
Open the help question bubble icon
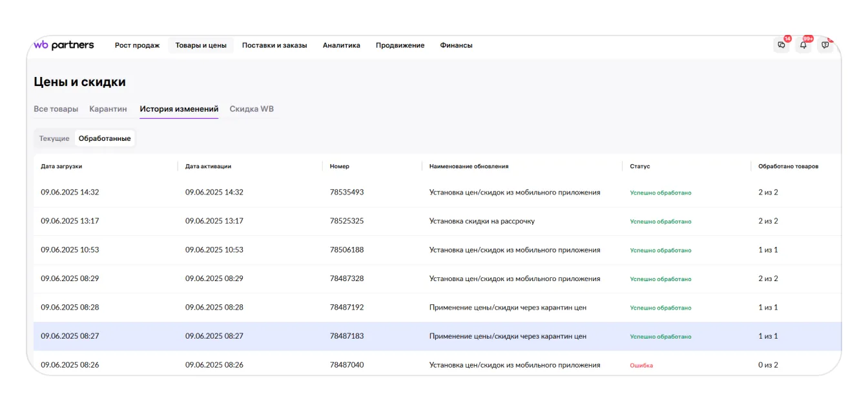pyautogui.click(x=825, y=45)
